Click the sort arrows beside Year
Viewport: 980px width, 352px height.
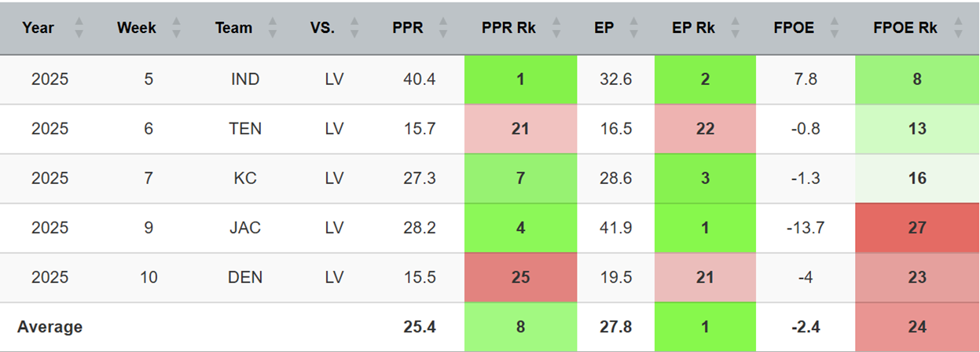tap(79, 28)
